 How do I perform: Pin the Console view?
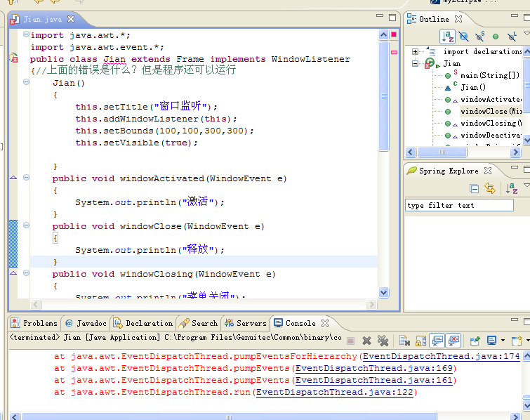pyautogui.click(x=475, y=341)
